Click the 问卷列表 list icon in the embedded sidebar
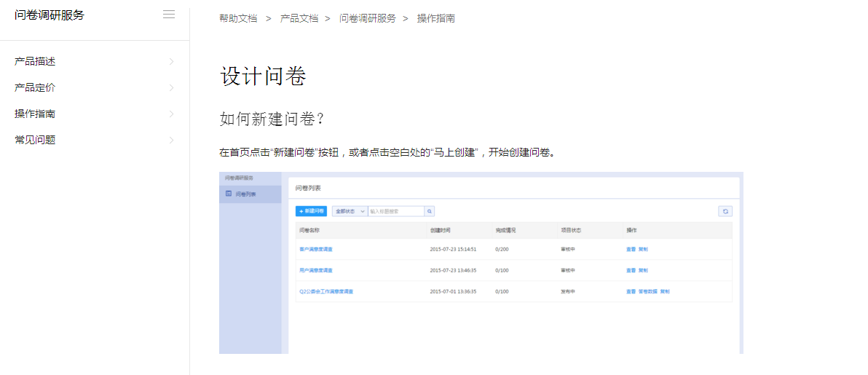Viewport: 868px width, 375px height. point(229,194)
